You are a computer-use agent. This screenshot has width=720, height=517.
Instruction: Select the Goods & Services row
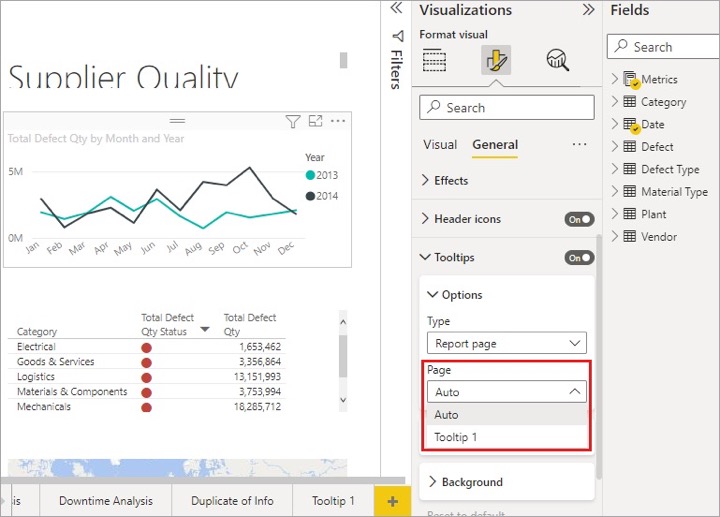pos(146,362)
